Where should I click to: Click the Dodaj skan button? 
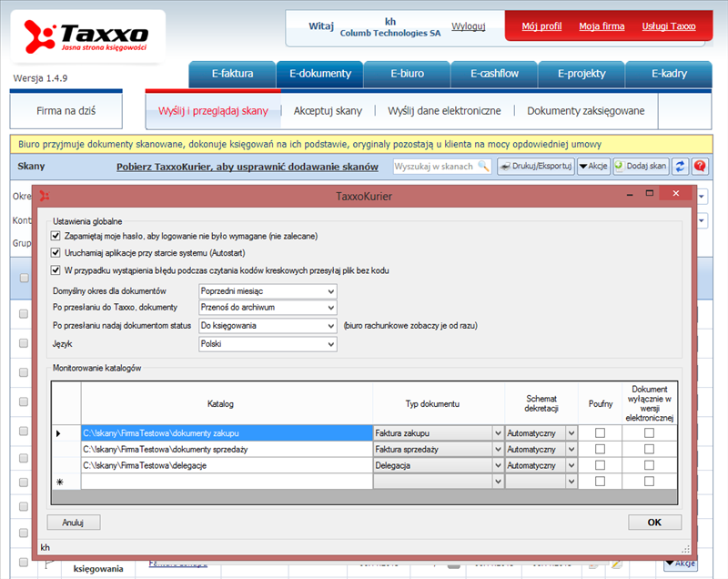(641, 167)
